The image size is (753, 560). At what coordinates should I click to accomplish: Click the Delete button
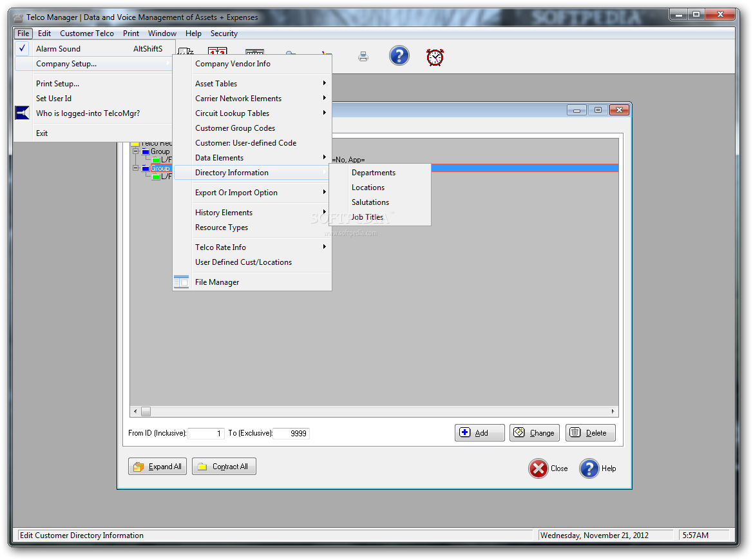coord(590,433)
